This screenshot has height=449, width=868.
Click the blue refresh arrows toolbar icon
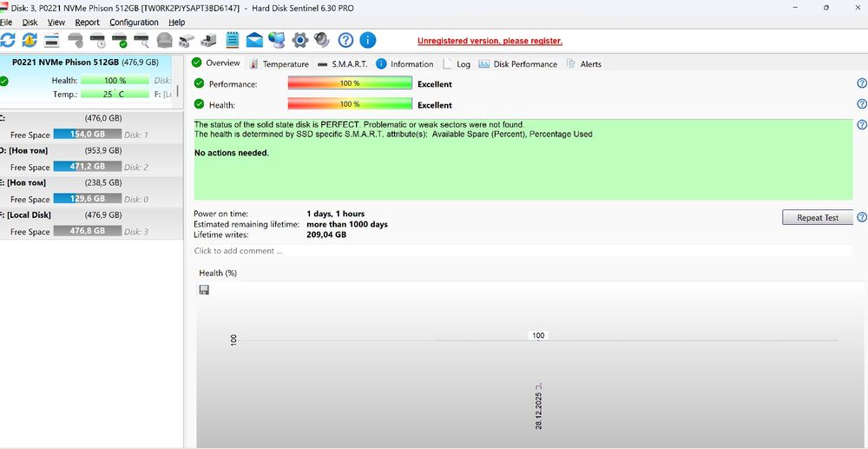tap(8, 40)
